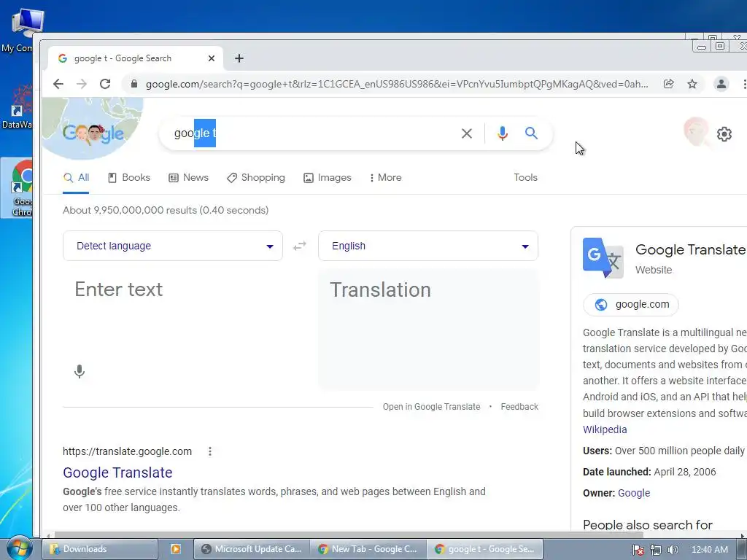Click the volume icon in the system tray
The height and width of the screenshot is (560, 747).
click(673, 550)
